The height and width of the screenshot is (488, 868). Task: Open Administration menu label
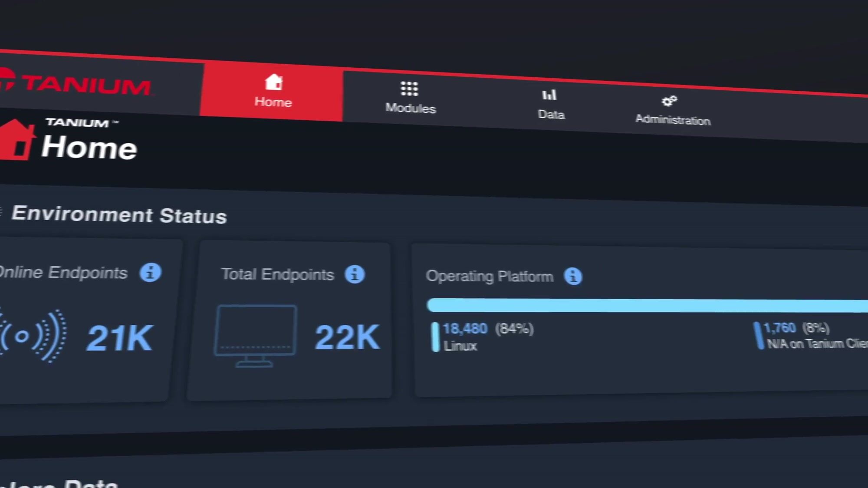pyautogui.click(x=673, y=120)
